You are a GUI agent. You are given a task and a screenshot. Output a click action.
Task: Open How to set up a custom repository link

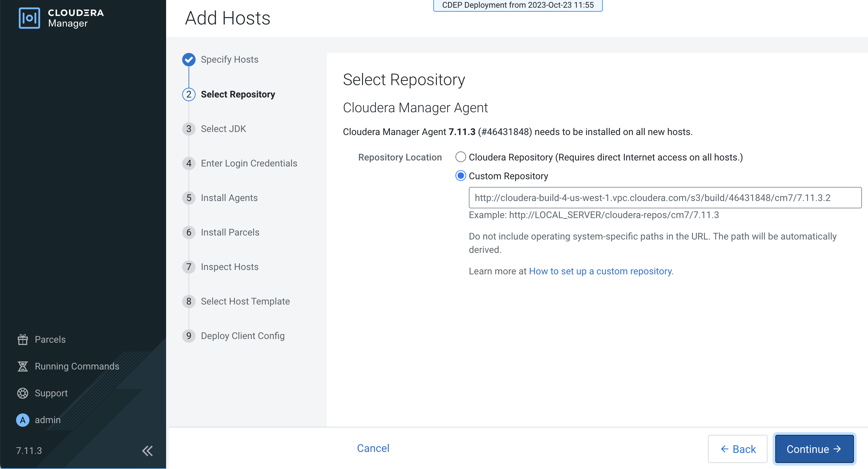point(600,271)
